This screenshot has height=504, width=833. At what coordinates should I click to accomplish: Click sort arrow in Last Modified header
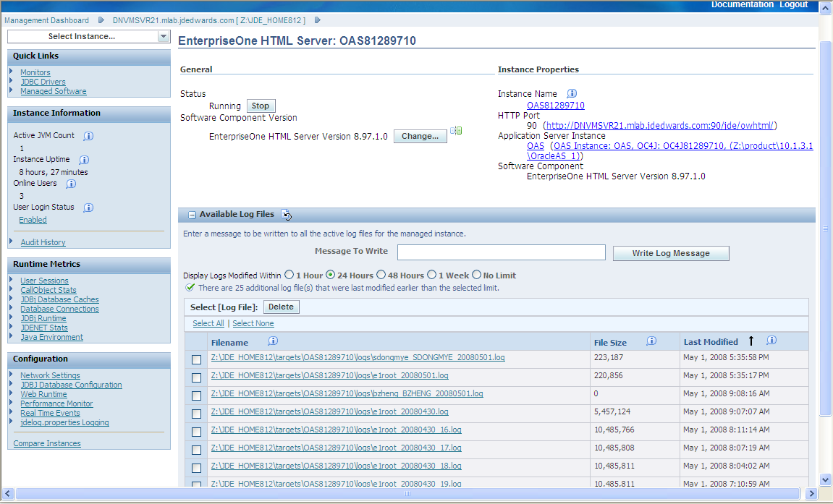tap(751, 341)
